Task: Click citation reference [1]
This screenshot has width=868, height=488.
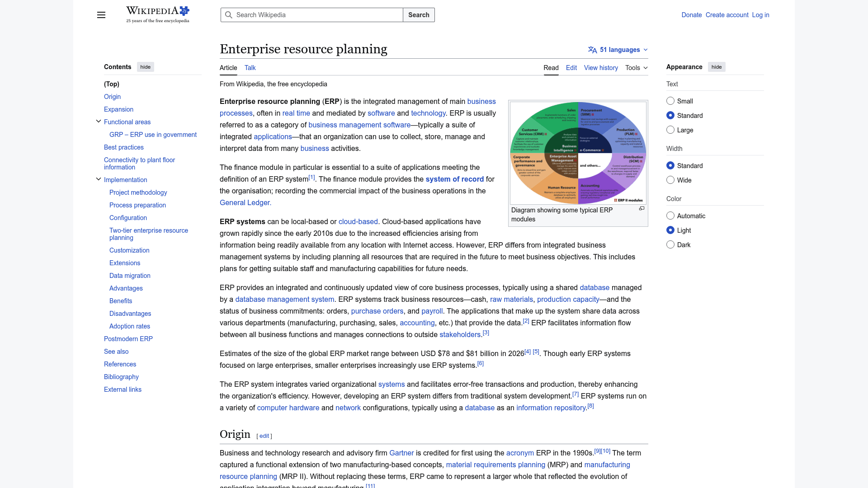Action: pos(312,177)
